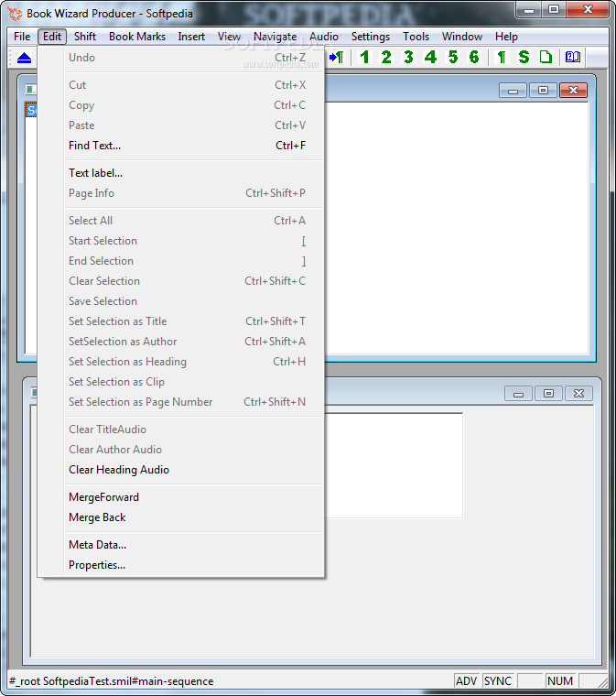Open the Window menu

[x=461, y=37]
